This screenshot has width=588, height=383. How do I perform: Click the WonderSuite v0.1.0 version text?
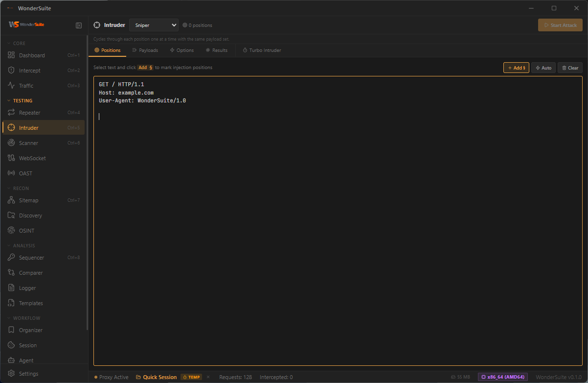pyautogui.click(x=559, y=377)
